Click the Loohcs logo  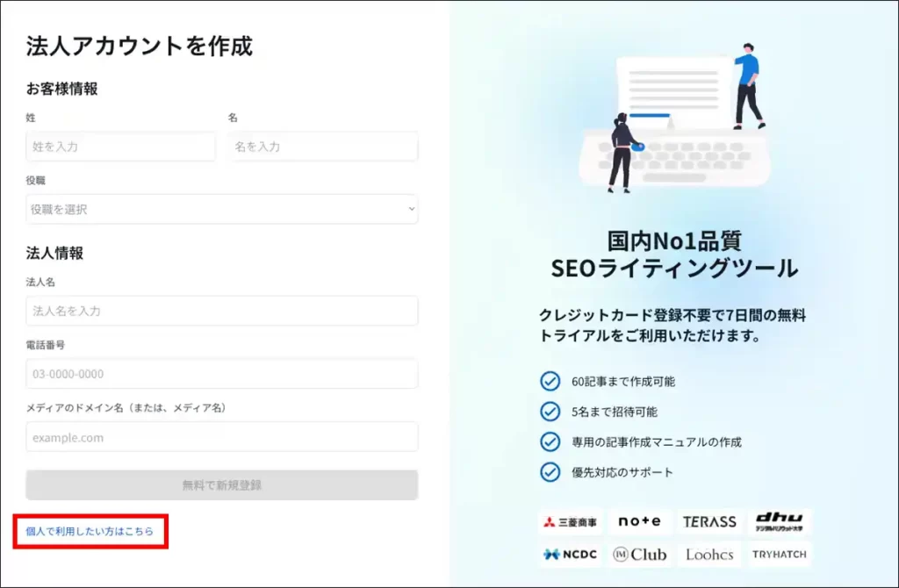(709, 555)
